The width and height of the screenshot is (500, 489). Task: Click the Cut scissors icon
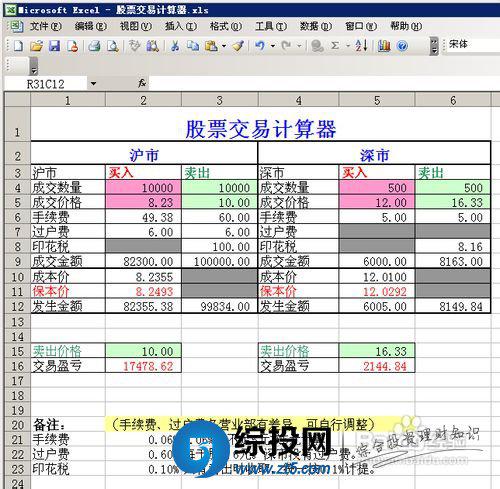pos(175,46)
